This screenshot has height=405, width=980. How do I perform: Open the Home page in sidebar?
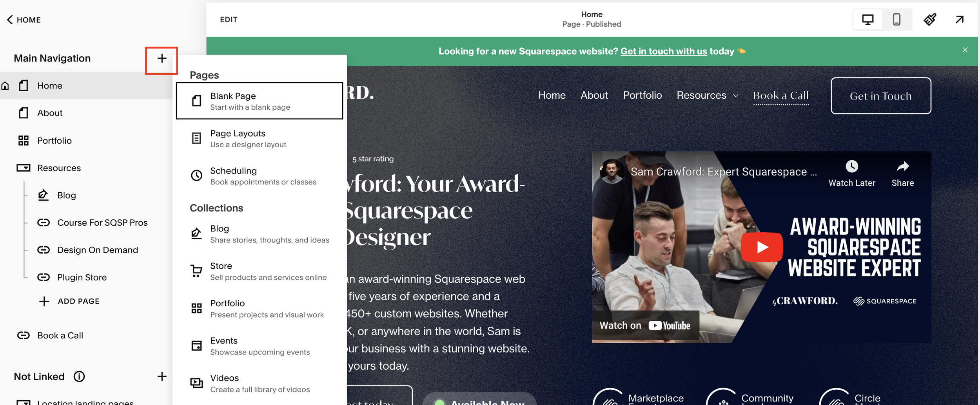point(86,85)
